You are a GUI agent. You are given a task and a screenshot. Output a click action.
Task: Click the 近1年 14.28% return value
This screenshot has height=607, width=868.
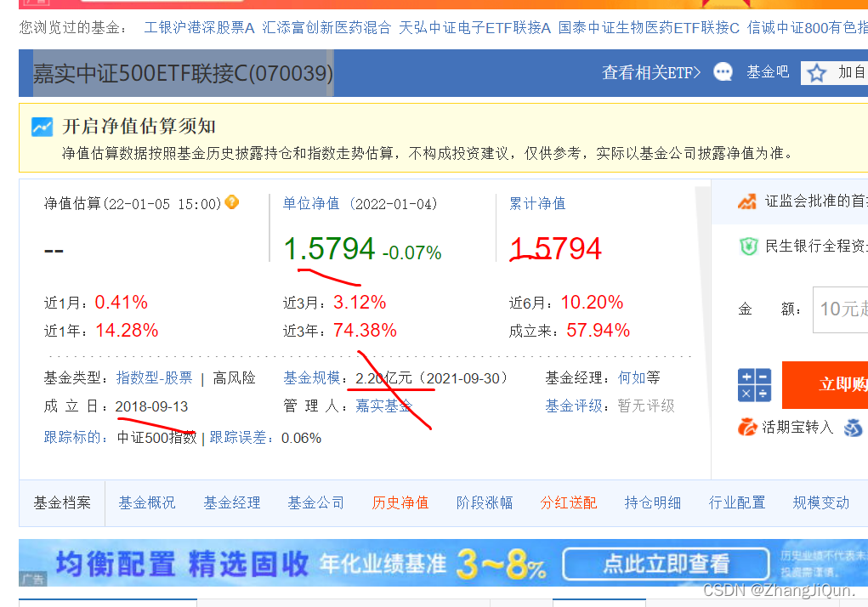pos(127,331)
